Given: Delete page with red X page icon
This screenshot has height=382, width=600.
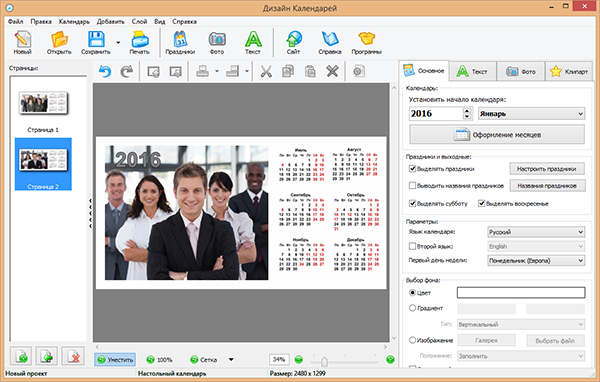Looking at the screenshot, I should click(x=73, y=357).
